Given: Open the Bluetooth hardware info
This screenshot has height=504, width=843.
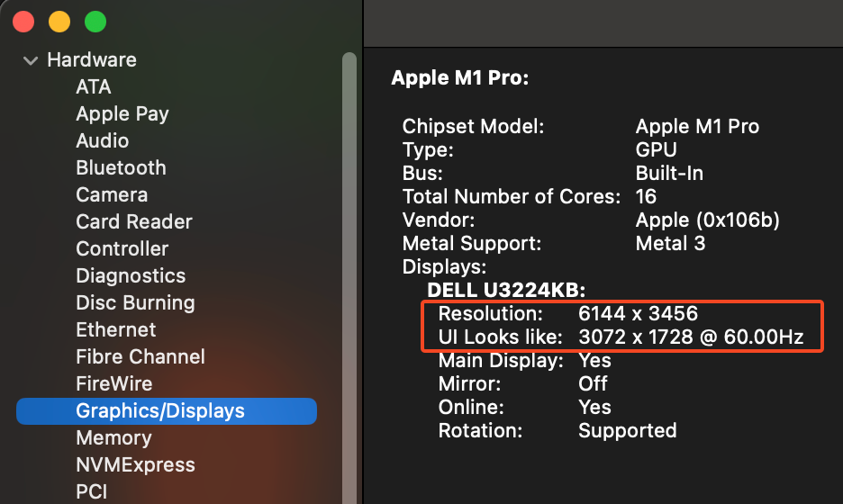Looking at the screenshot, I should pyautogui.click(x=121, y=168).
